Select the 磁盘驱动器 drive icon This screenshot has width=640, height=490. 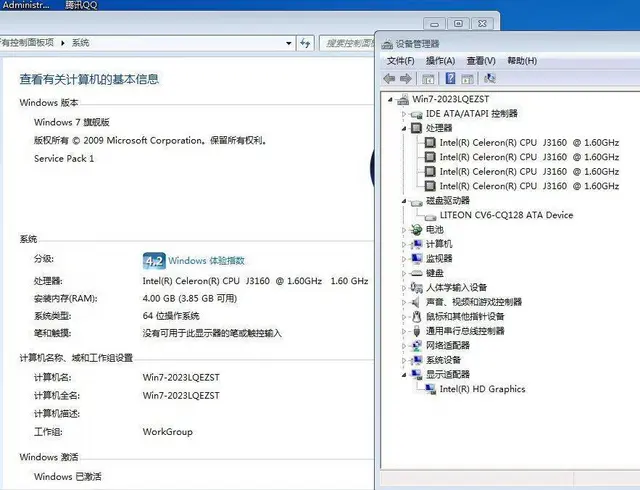pyautogui.click(x=416, y=201)
